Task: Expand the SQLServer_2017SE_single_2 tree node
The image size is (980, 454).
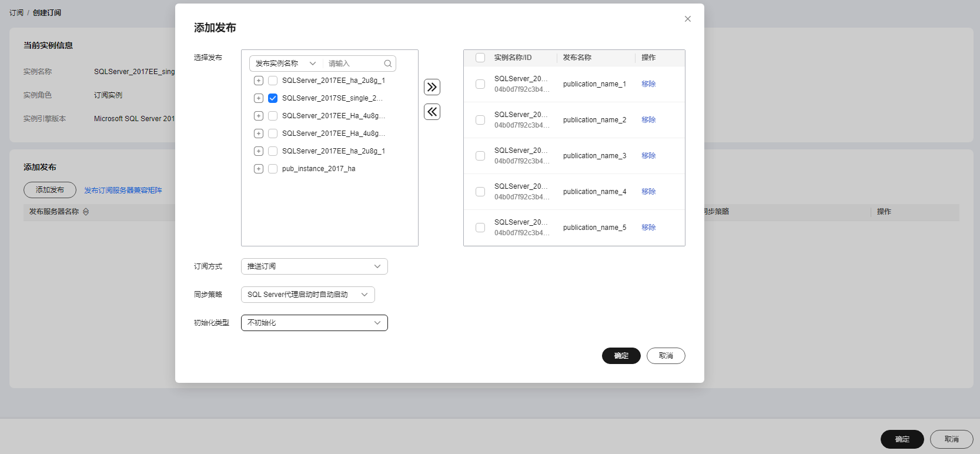Action: (x=259, y=98)
